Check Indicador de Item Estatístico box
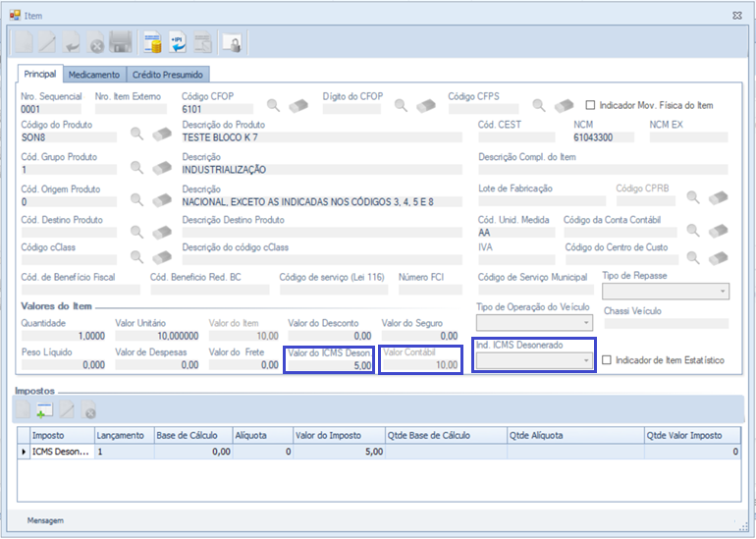The width and height of the screenshot is (756, 539). tap(607, 360)
